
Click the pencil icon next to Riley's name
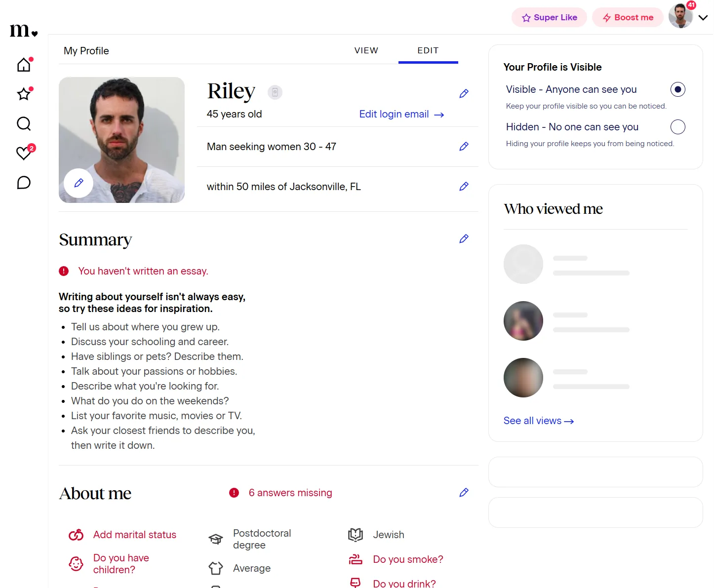pyautogui.click(x=464, y=93)
